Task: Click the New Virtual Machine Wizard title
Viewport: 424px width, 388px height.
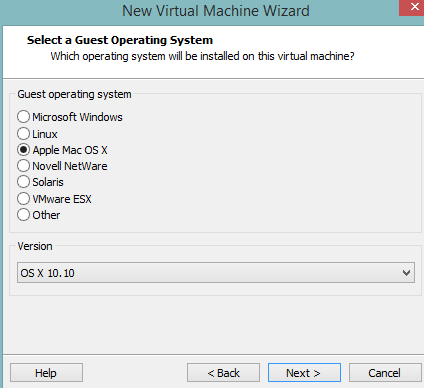Action: click(x=216, y=11)
